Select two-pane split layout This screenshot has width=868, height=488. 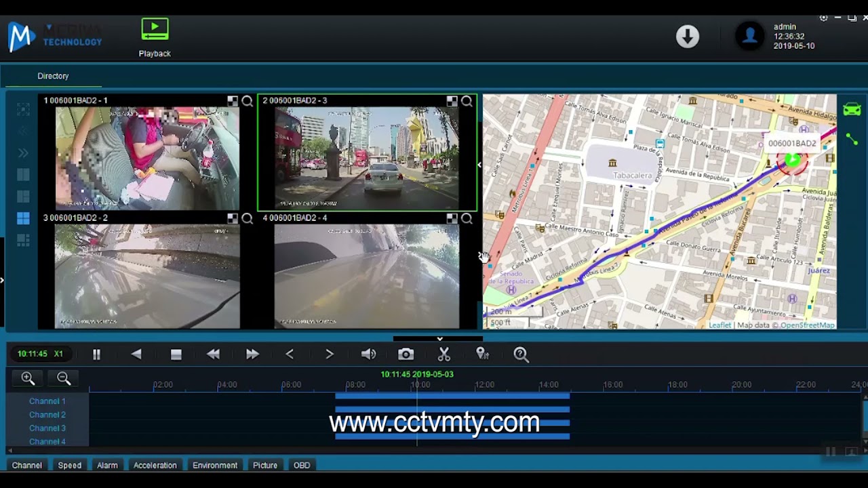pyautogui.click(x=23, y=175)
